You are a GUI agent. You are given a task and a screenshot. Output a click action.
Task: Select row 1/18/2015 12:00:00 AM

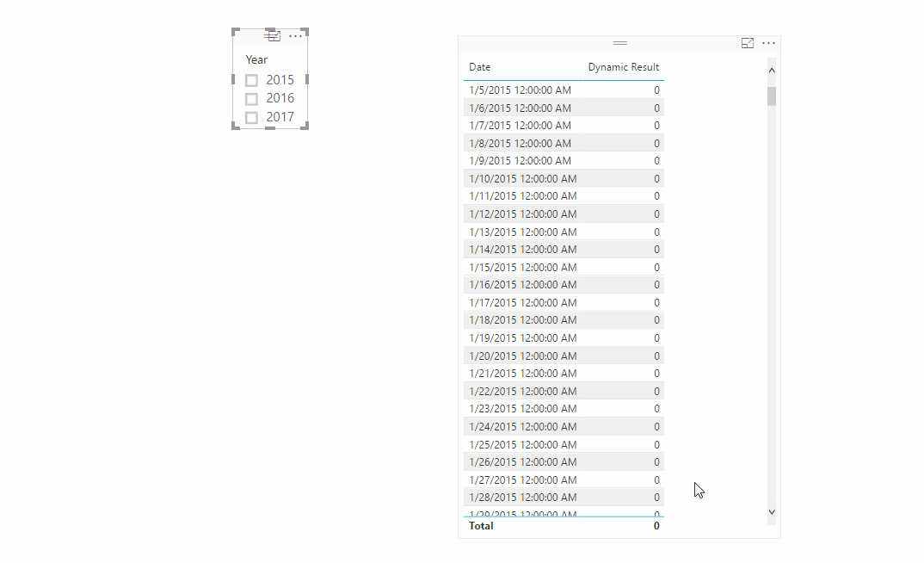[564, 320]
